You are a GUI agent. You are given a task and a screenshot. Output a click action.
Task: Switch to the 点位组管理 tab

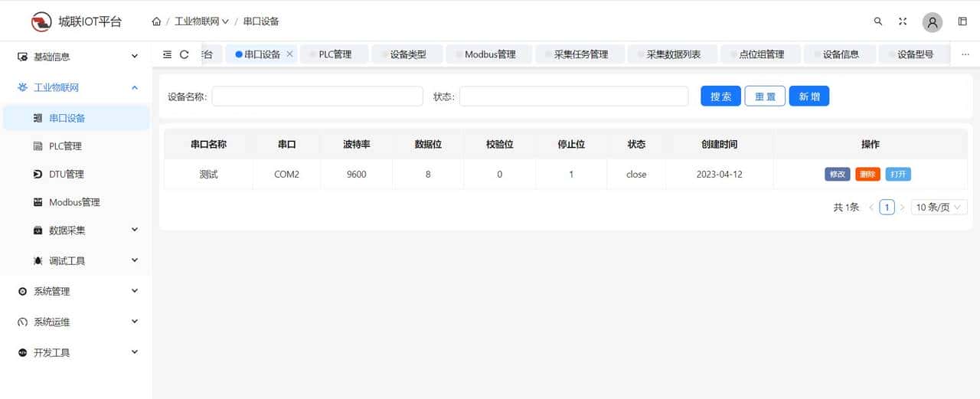tap(761, 54)
